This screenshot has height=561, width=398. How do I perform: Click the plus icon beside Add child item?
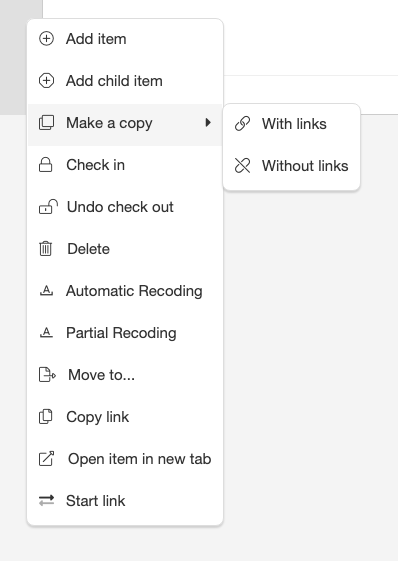click(x=46, y=81)
